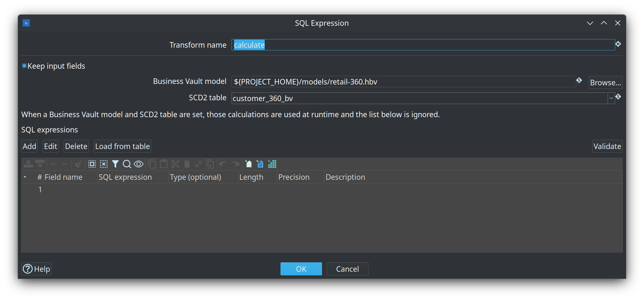Click the copy rows icon

point(152,164)
